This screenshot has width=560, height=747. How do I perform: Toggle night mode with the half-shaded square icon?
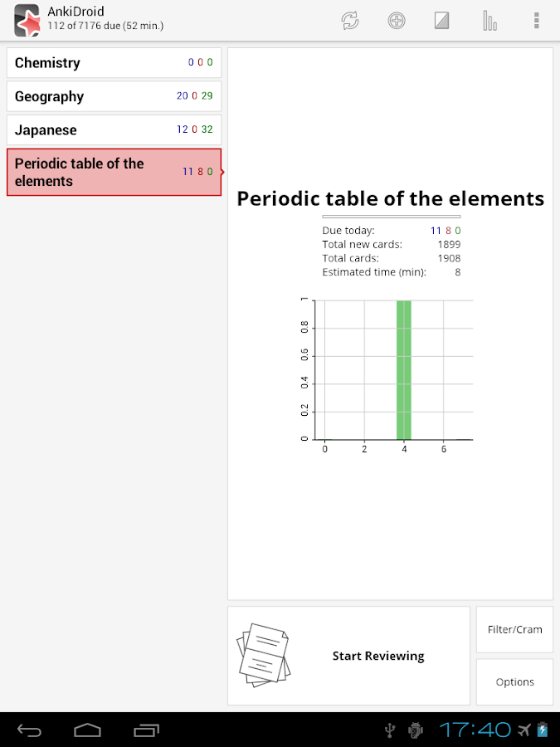click(441, 21)
